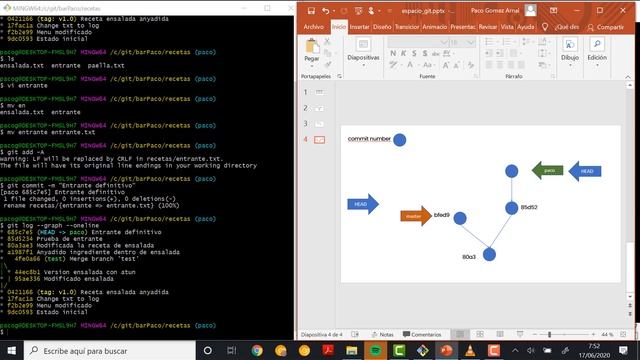Switch to Reading view icon
The height and width of the screenshot is (360, 640).
pos(500,335)
